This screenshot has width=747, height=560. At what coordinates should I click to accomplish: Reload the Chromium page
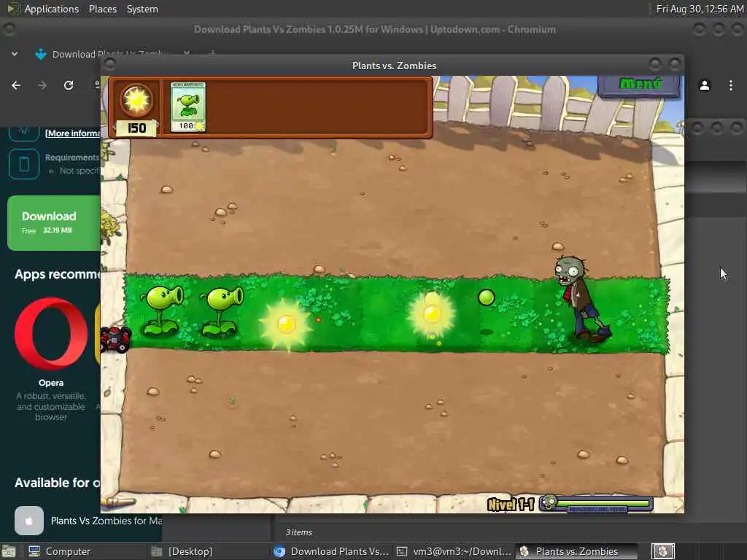[69, 85]
